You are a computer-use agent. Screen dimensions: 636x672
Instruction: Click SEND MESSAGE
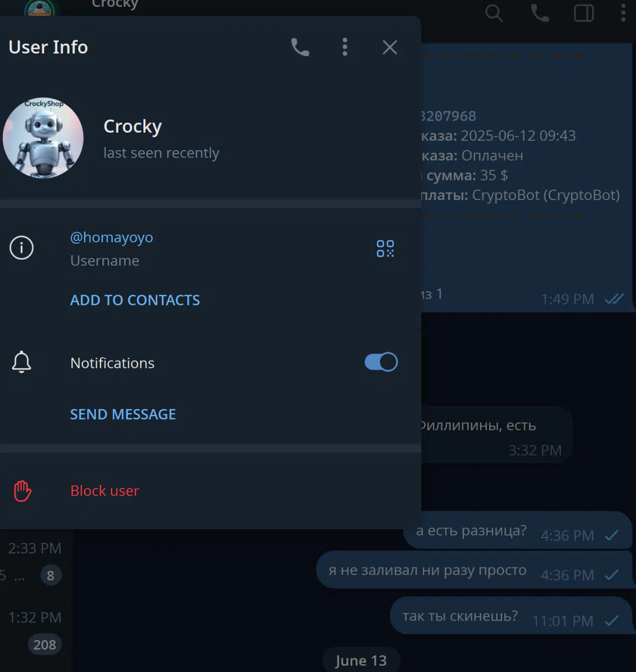pos(123,414)
